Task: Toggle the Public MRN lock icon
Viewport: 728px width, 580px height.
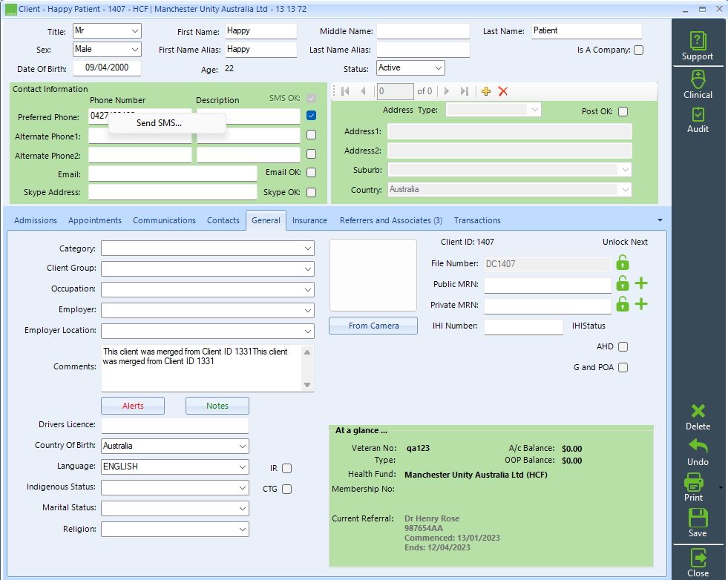Action: tap(623, 283)
